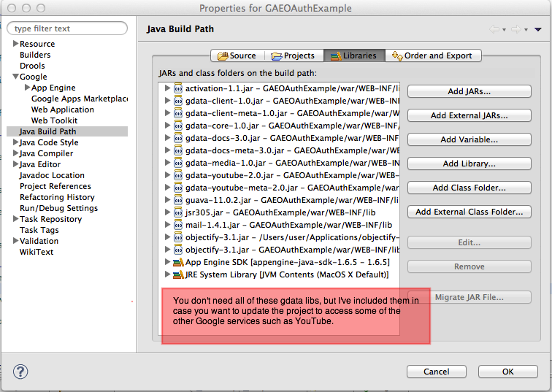Expand the activation-1.1.jar entry
The image size is (552, 392).
pos(168,88)
